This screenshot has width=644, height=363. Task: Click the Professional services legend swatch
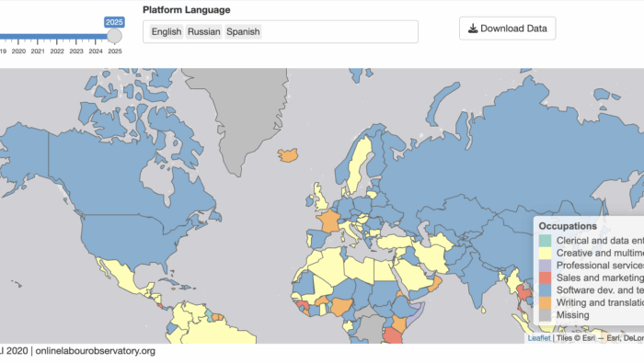pyautogui.click(x=545, y=266)
